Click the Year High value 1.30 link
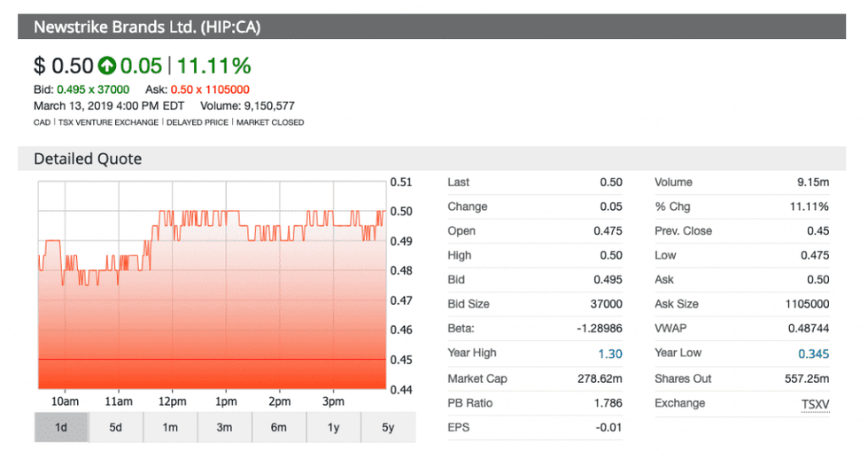The width and height of the screenshot is (868, 459). point(610,354)
